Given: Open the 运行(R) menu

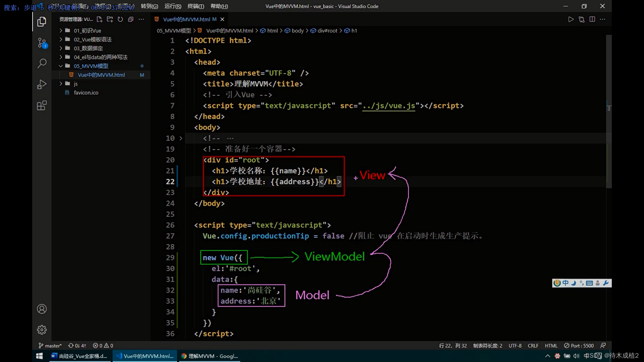Looking at the screenshot, I should coord(173,6).
